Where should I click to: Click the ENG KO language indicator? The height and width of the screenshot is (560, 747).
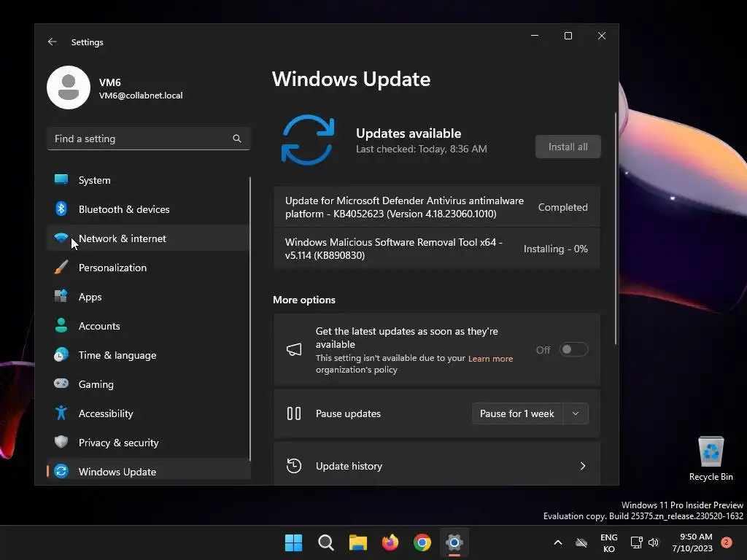coord(609,542)
